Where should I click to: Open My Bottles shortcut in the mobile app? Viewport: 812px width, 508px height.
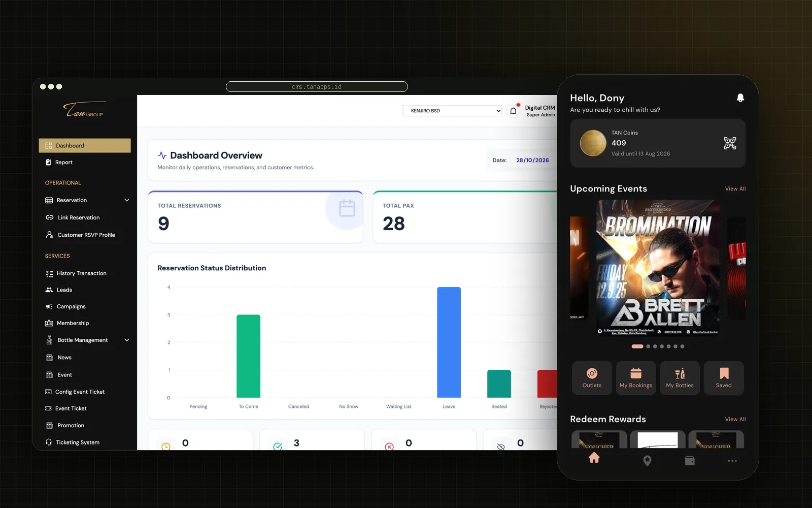[x=680, y=378]
